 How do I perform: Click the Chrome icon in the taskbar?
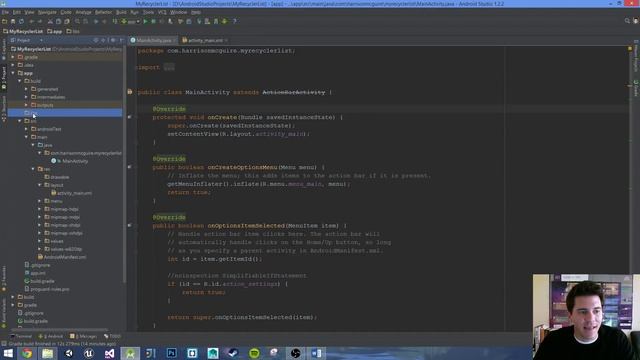click(27, 353)
